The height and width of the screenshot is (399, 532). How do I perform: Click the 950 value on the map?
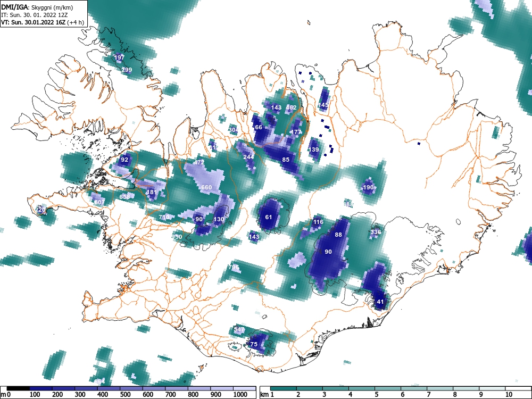coord(177,237)
